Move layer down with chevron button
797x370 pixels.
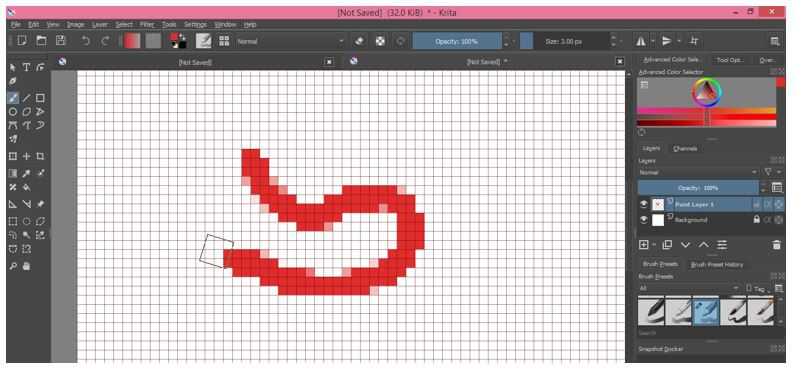[685, 245]
